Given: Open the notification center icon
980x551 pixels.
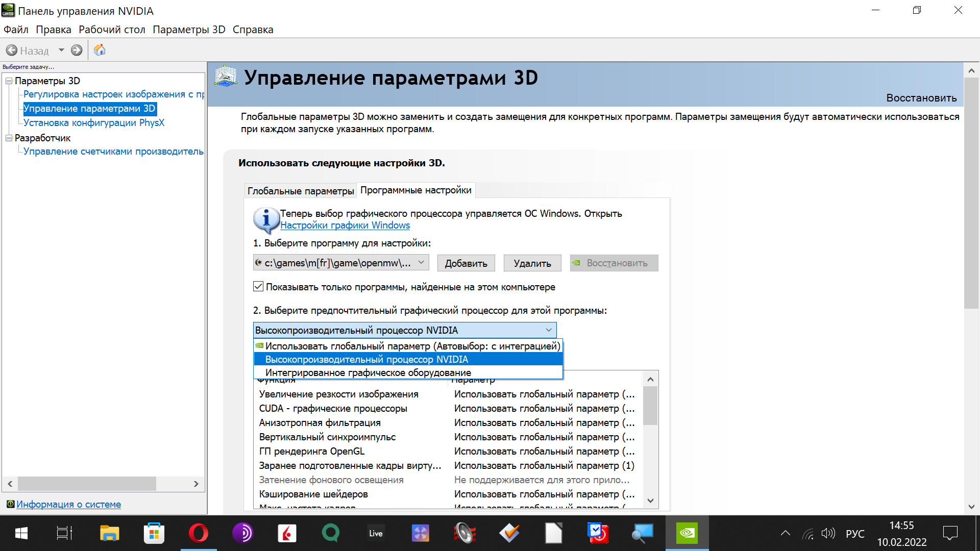Looking at the screenshot, I should point(950,534).
